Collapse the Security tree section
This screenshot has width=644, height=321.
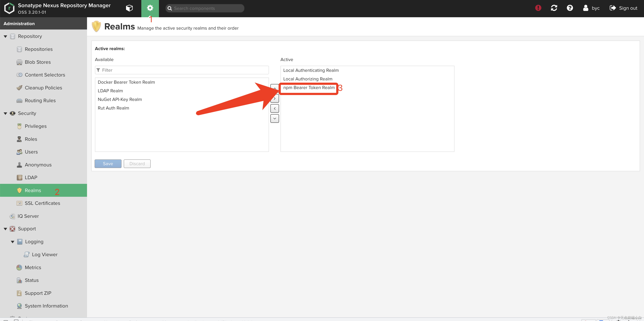5,113
